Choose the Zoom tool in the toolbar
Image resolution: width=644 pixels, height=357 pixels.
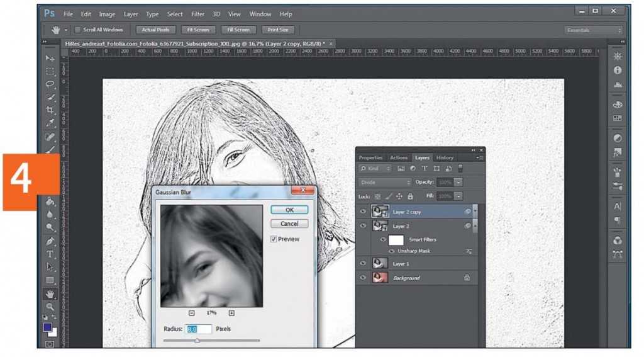pyautogui.click(x=50, y=307)
